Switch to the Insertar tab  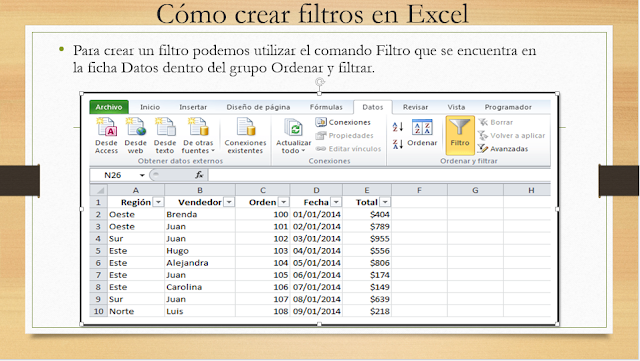[x=193, y=107]
